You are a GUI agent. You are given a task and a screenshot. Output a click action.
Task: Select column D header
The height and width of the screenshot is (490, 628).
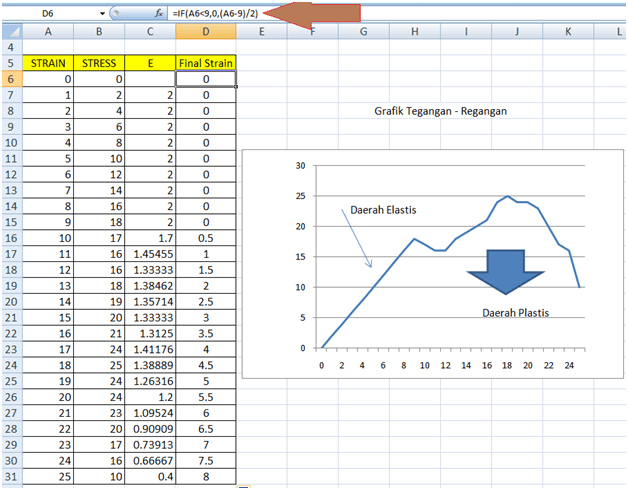tap(205, 32)
